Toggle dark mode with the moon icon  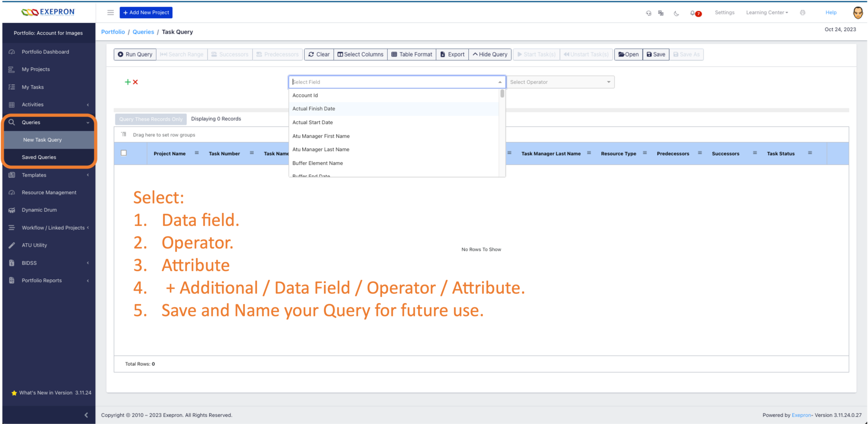tap(676, 13)
